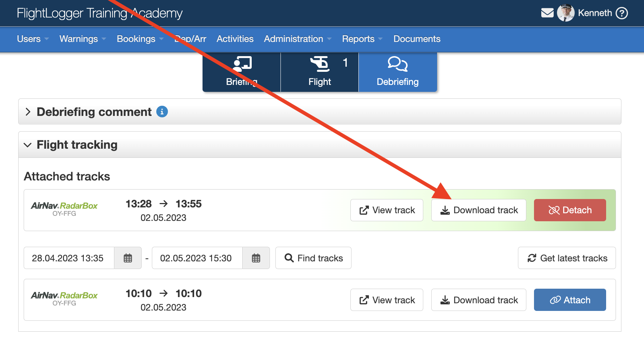Screen dimensions: 644x347
Task: Click the 10:10 track AirNav RadarBox logo
Action: click(x=64, y=296)
